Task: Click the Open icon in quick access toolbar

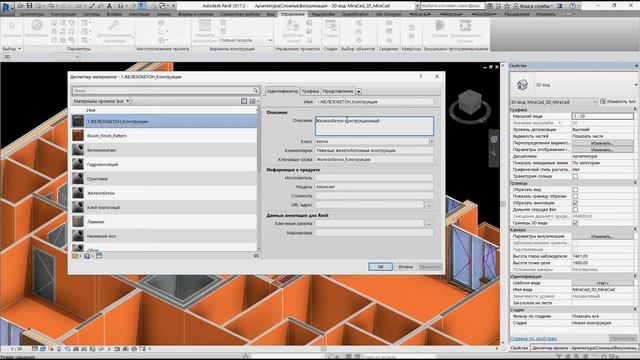Action: pos(20,6)
